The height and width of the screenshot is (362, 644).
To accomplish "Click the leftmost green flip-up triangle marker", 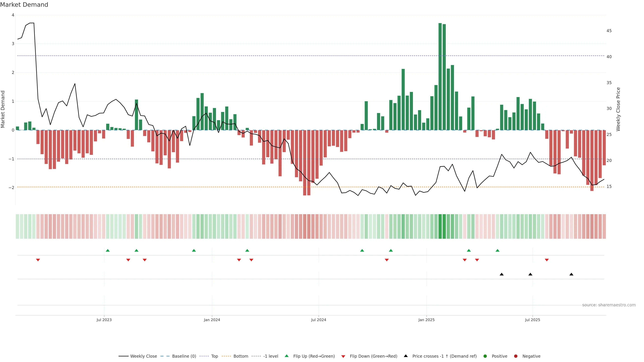I will point(108,250).
